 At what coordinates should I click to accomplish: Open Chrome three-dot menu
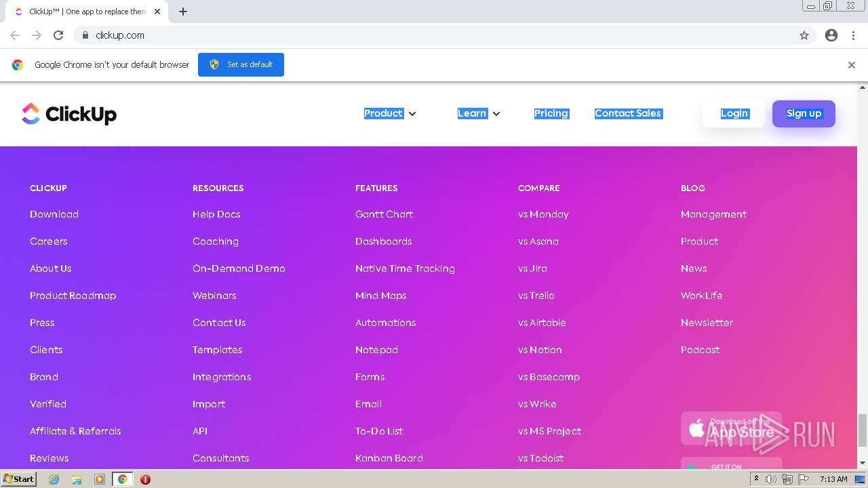coord(853,35)
